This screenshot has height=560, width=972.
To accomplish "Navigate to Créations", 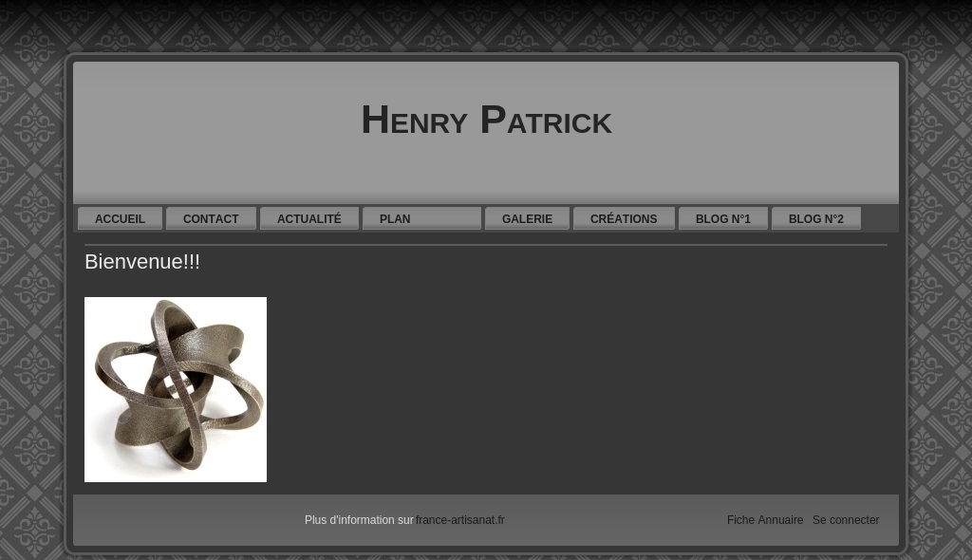I will pyautogui.click(x=624, y=218).
